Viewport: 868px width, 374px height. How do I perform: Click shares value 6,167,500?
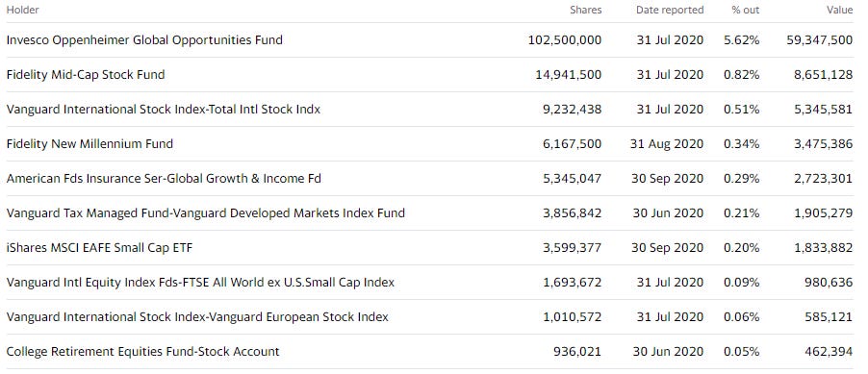572,144
